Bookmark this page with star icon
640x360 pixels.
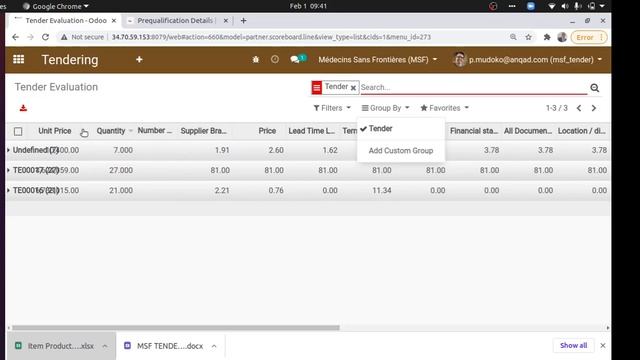pyautogui.click(x=529, y=37)
